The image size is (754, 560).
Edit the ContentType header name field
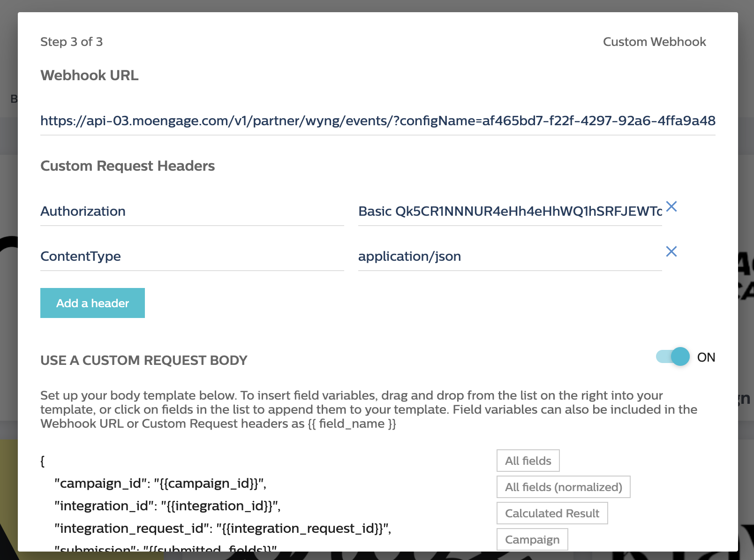pyautogui.click(x=192, y=257)
